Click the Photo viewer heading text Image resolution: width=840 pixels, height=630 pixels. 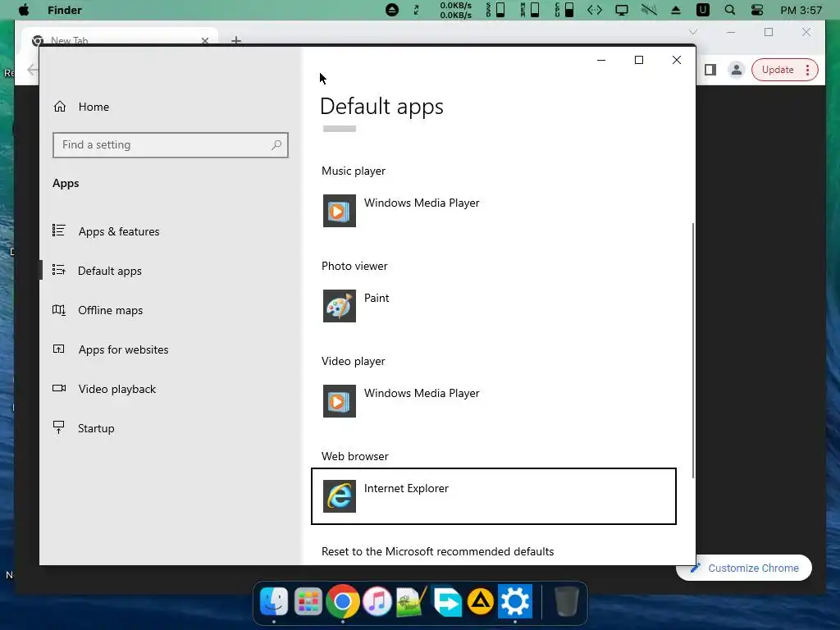click(x=354, y=267)
